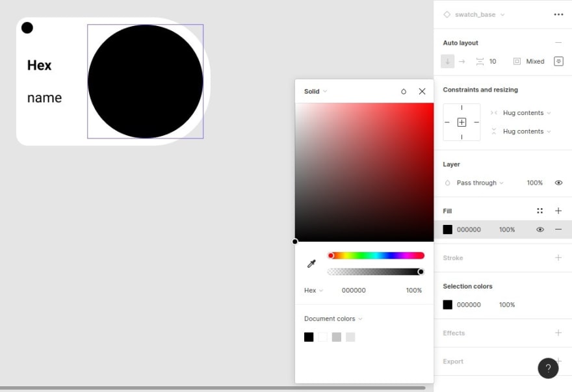Remove auto layout with the minus icon
572x392 pixels.
[x=558, y=43]
